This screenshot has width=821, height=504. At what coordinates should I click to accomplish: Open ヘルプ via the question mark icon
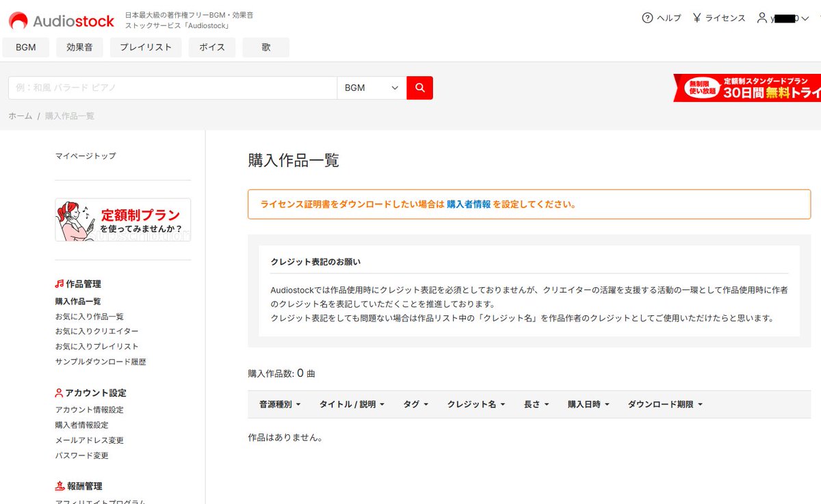(647, 18)
